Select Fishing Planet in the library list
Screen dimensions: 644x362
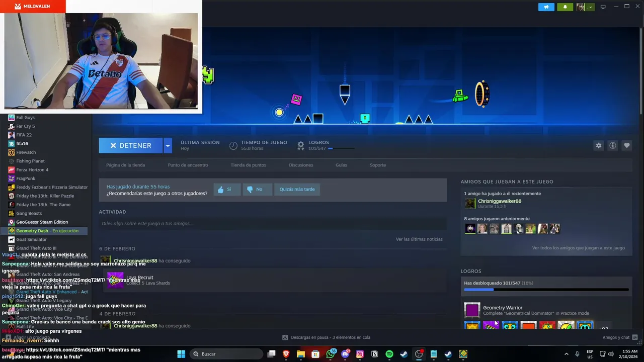(30, 161)
